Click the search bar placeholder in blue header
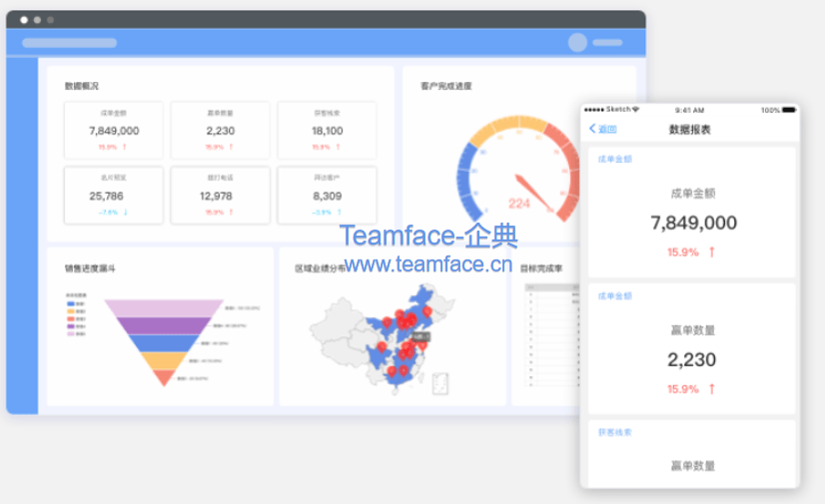825x504 pixels. point(69,43)
